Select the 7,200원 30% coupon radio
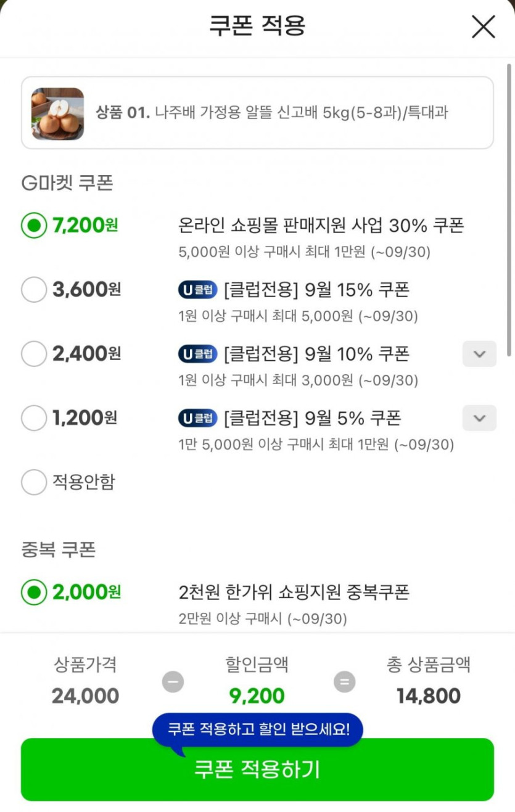 tap(34, 226)
